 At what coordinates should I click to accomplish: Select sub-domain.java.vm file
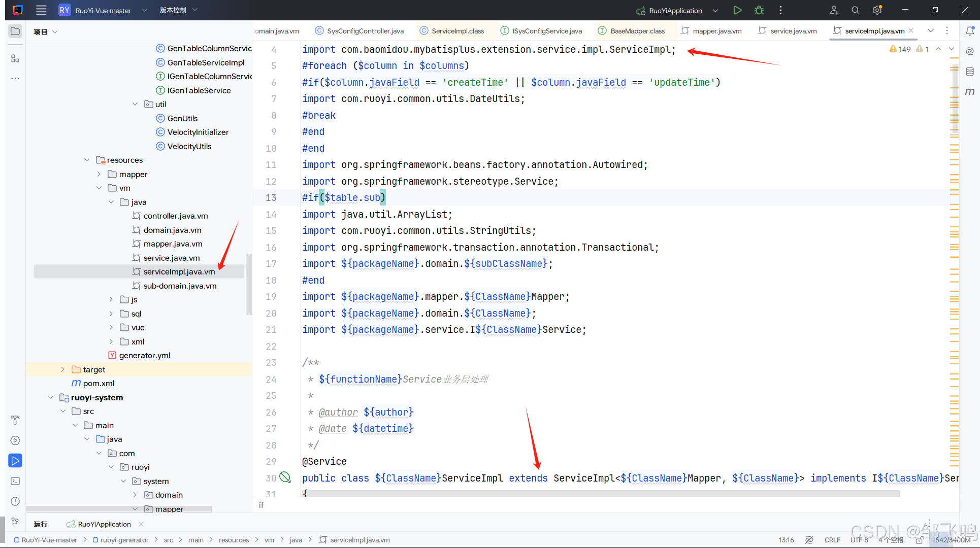(180, 286)
